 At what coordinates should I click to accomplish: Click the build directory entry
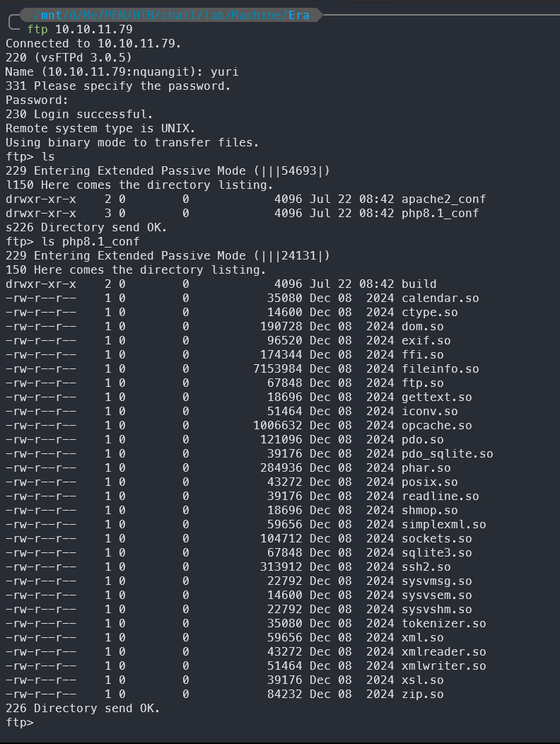click(419, 284)
